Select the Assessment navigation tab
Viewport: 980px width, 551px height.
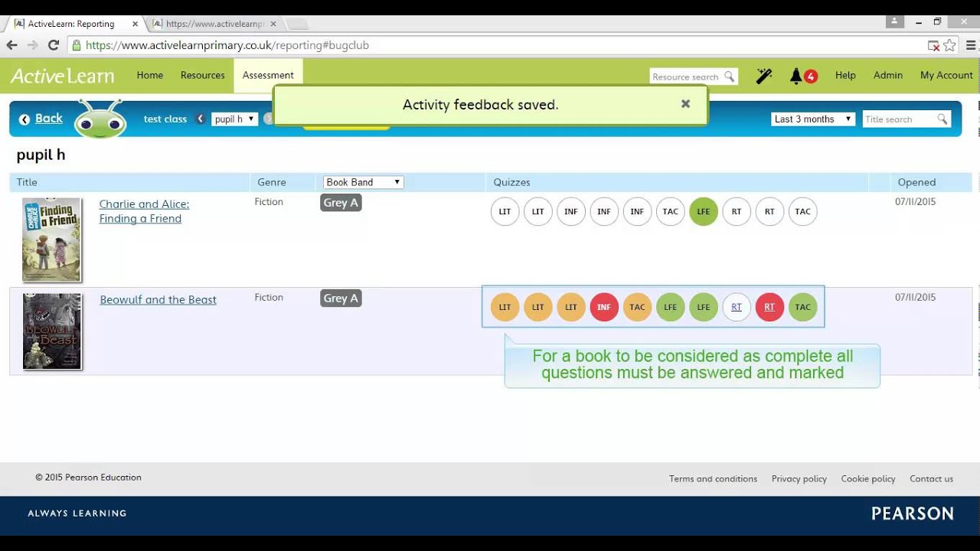(x=268, y=75)
